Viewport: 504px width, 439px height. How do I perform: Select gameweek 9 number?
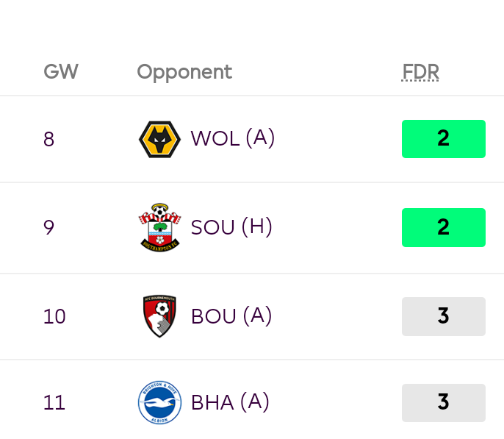[x=48, y=227]
